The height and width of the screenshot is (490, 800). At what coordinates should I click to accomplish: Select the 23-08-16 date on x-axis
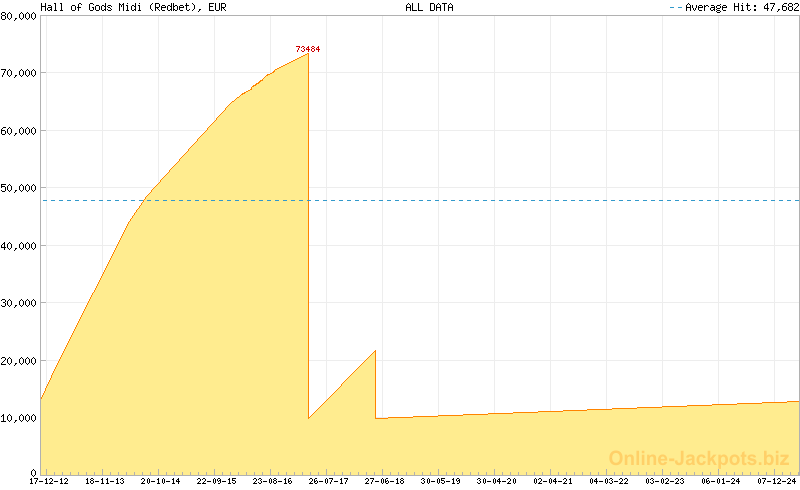tap(272, 481)
